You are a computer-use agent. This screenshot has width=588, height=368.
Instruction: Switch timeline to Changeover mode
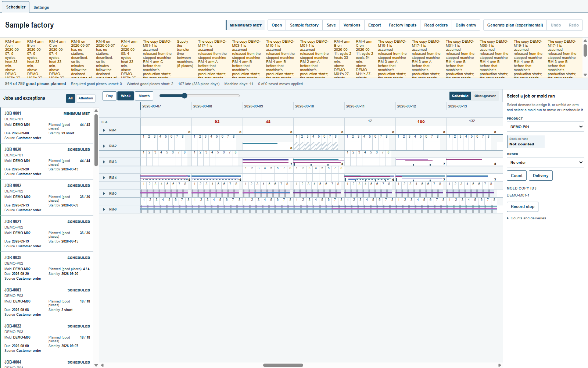(485, 96)
